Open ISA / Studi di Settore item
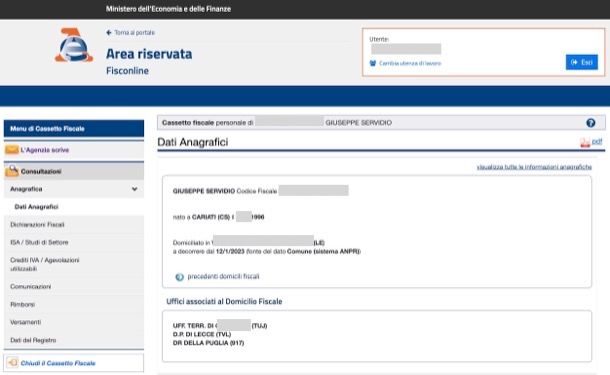 pyautogui.click(x=39, y=242)
